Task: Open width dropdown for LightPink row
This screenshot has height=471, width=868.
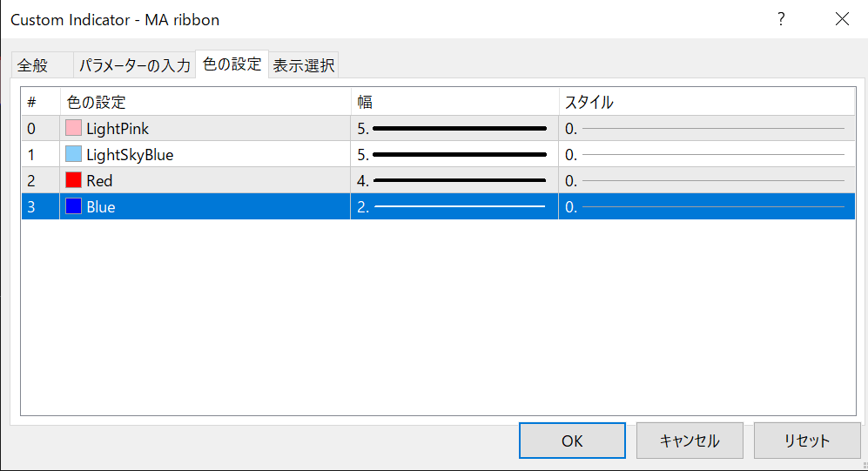Action: point(454,129)
